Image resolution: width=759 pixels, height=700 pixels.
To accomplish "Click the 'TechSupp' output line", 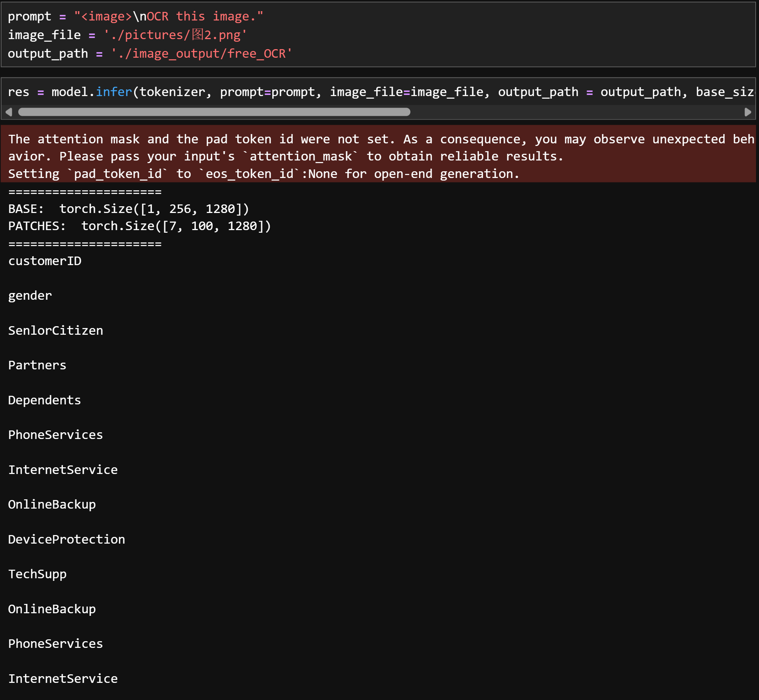I will point(37,574).
